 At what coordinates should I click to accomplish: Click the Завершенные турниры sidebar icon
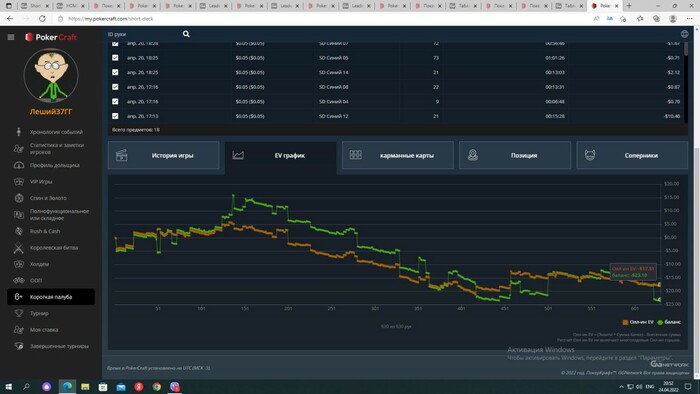point(19,346)
